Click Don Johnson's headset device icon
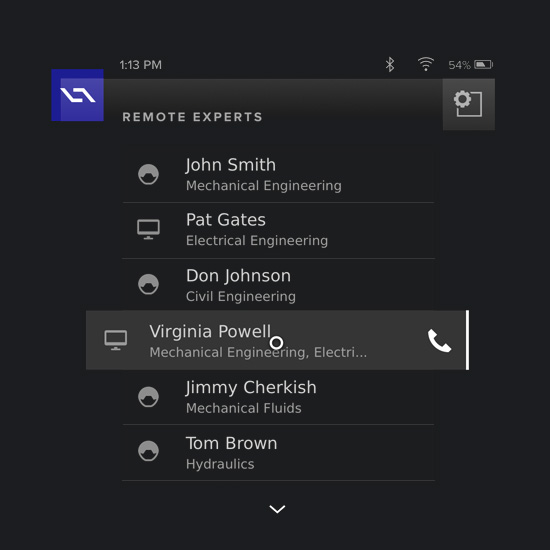The height and width of the screenshot is (550, 550). click(148, 284)
